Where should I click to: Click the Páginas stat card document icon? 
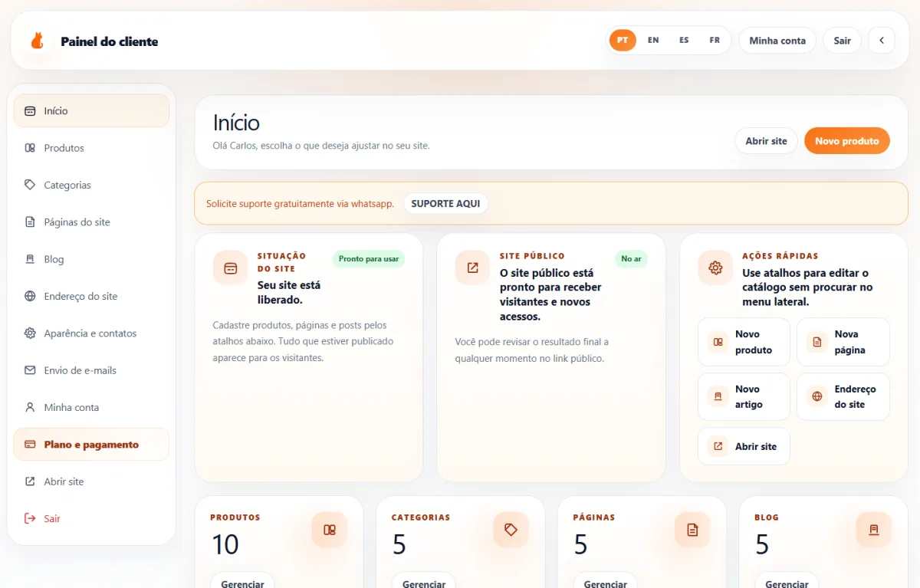click(x=692, y=530)
